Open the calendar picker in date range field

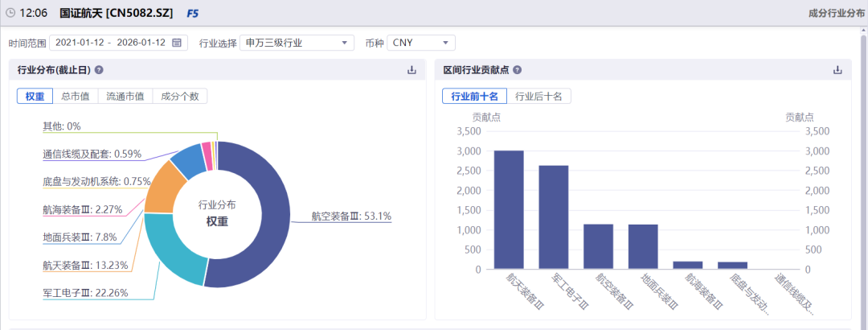pyautogui.click(x=177, y=43)
